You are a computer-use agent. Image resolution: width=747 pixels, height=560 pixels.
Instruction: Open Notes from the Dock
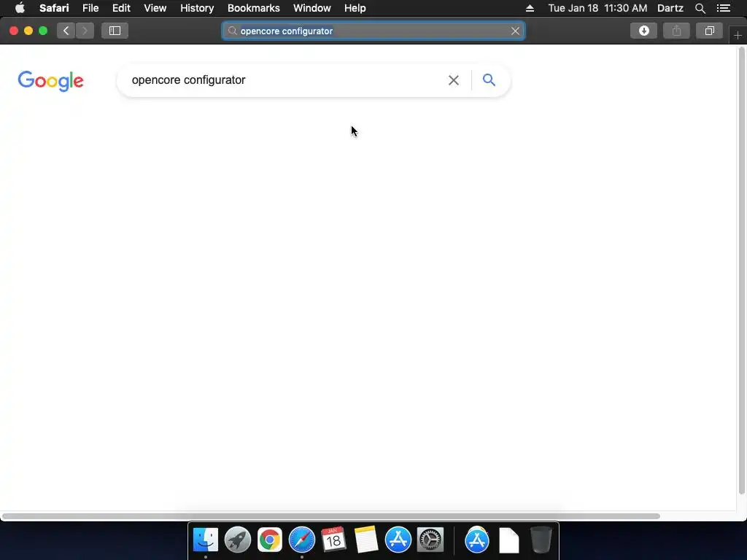(366, 540)
